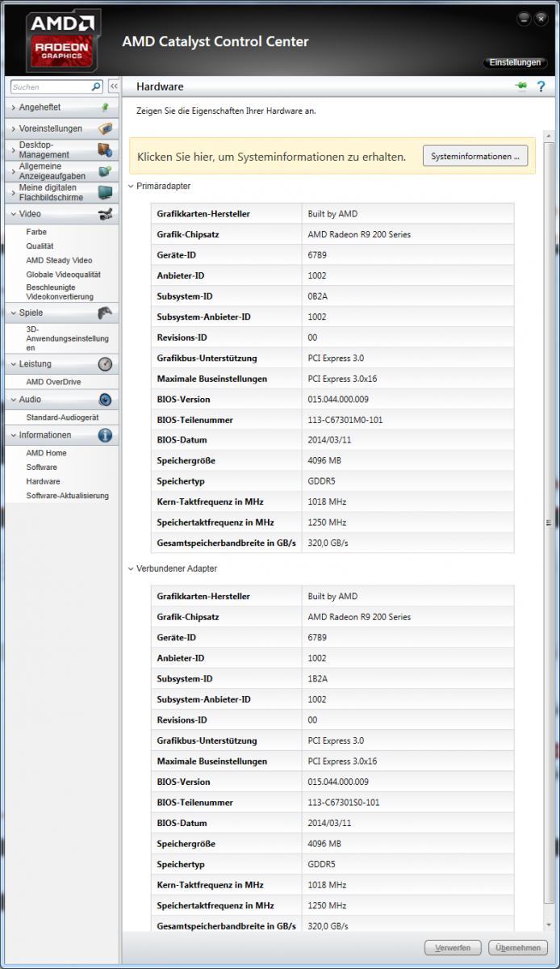The width and height of the screenshot is (560, 969).
Task: Click the green pin icon near help
Action: pos(521,86)
